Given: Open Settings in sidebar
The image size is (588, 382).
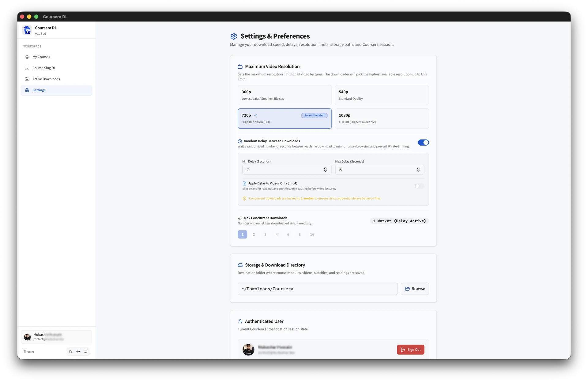Looking at the screenshot, I should (x=56, y=90).
